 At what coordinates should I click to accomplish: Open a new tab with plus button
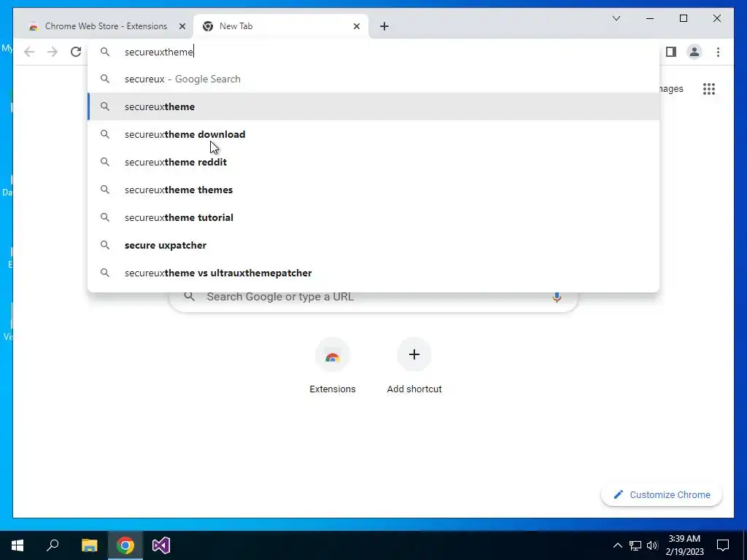point(384,26)
